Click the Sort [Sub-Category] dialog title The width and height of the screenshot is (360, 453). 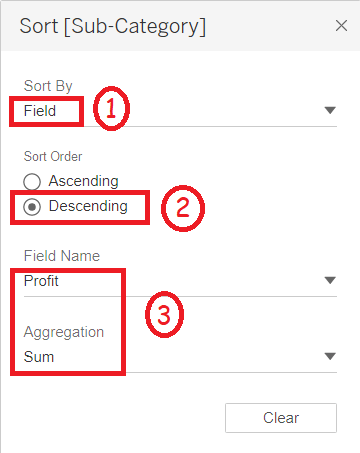click(113, 26)
